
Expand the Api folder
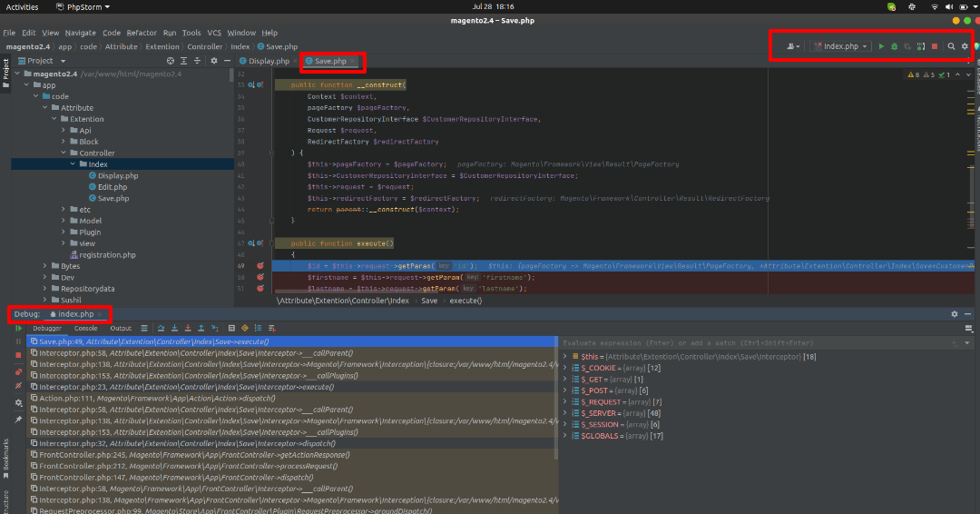point(64,130)
